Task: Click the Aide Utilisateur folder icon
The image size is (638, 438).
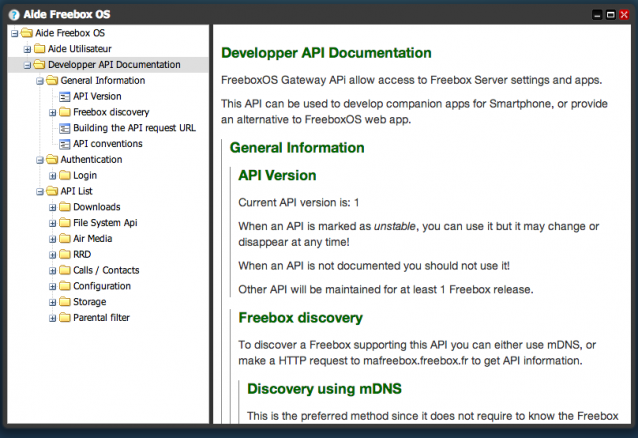Action: tap(39, 48)
